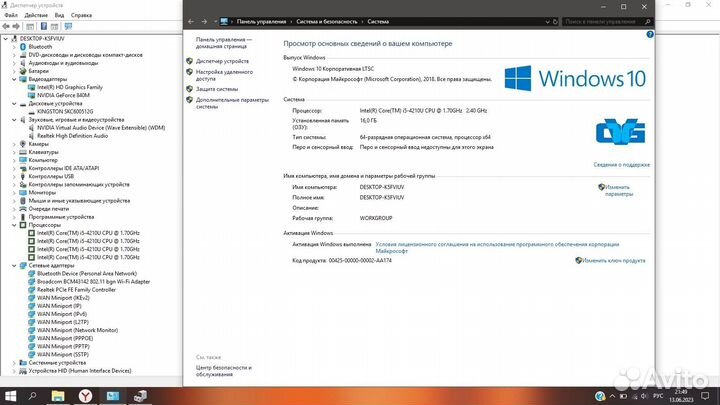Viewport: 720px width, 405px height.
Task: Click the taskbar search magnifier icon
Action: (33, 396)
